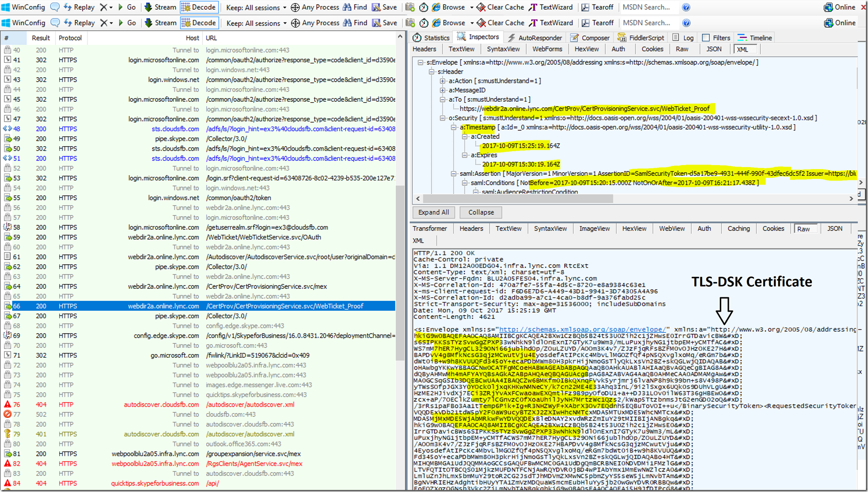868x492 pixels.
Task: Tick the Filters tab checkbox
Action: pyautogui.click(x=706, y=38)
